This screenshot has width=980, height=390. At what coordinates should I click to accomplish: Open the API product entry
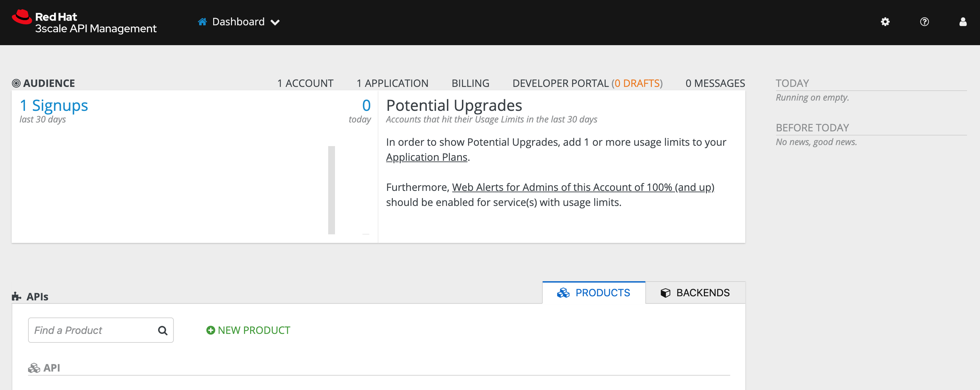tap(52, 368)
